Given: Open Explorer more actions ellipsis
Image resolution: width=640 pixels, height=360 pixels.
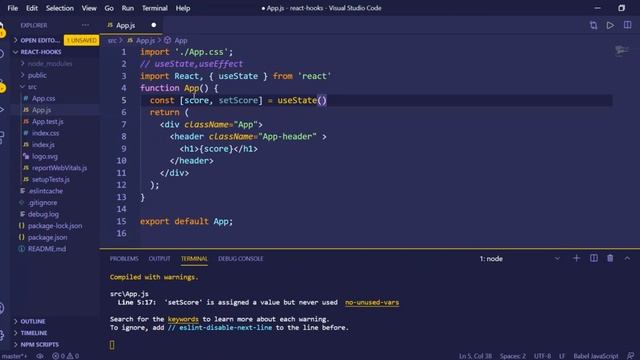Looking at the screenshot, I should point(85,25).
